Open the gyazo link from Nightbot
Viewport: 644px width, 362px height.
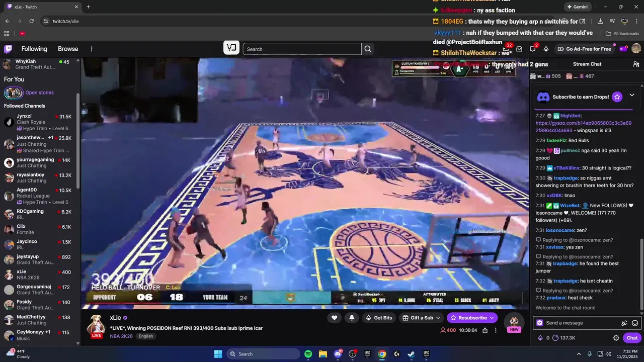click(584, 127)
